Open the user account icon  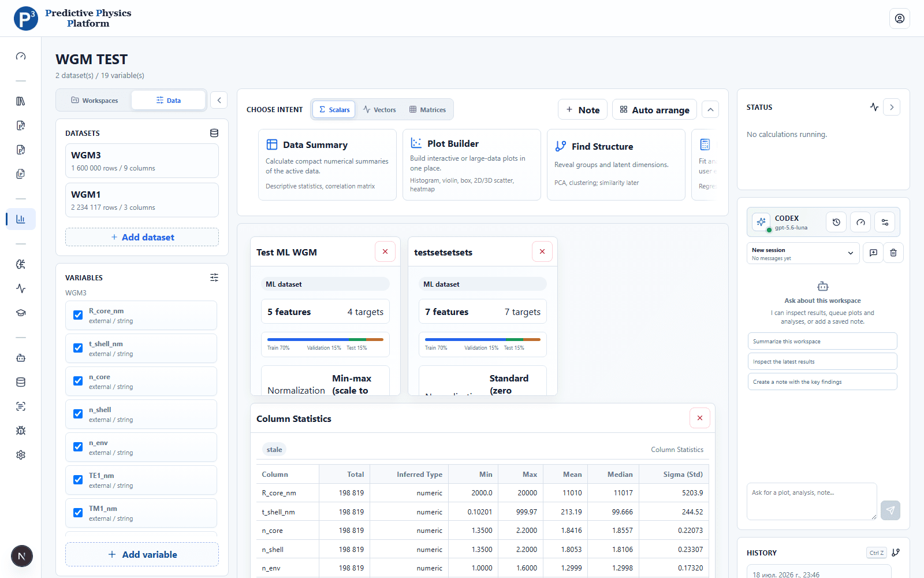click(x=899, y=18)
